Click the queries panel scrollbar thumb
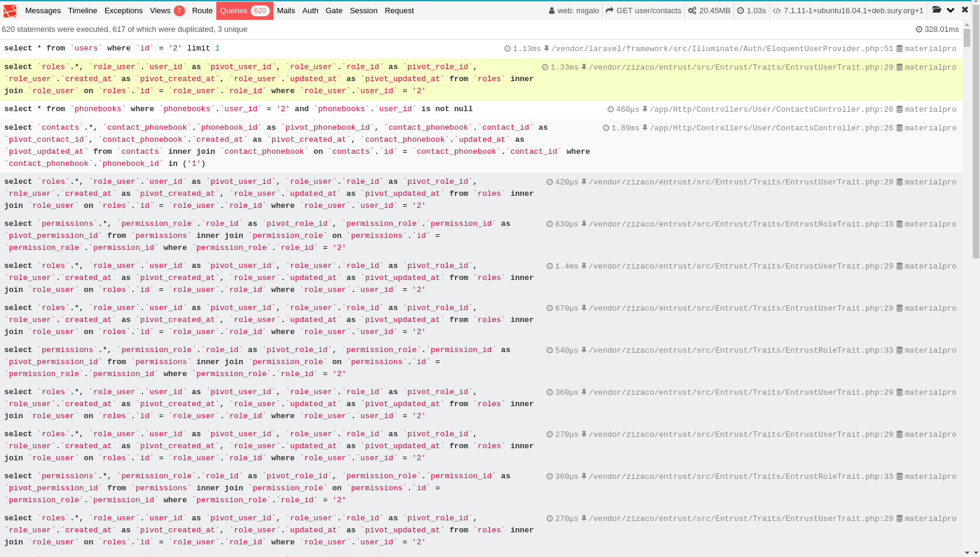Screen dimensions: 980x557 click(x=967, y=37)
